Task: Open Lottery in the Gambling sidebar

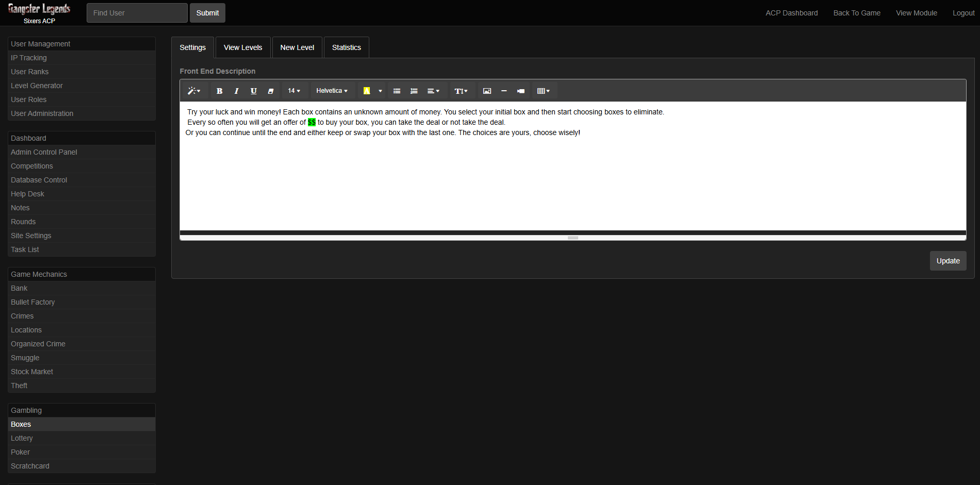Action: (x=22, y=438)
